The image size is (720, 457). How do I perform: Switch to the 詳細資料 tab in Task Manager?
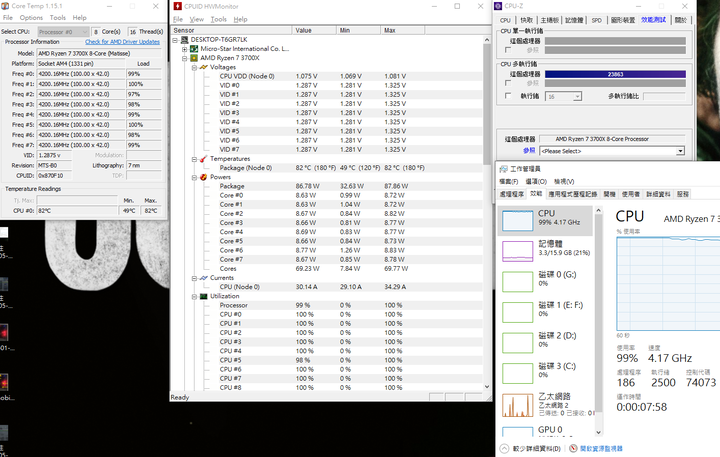(x=658, y=194)
